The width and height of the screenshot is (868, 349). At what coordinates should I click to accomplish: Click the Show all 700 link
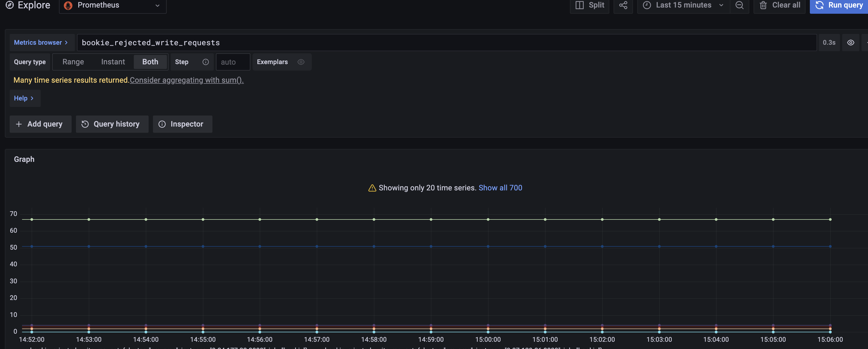pyautogui.click(x=500, y=188)
